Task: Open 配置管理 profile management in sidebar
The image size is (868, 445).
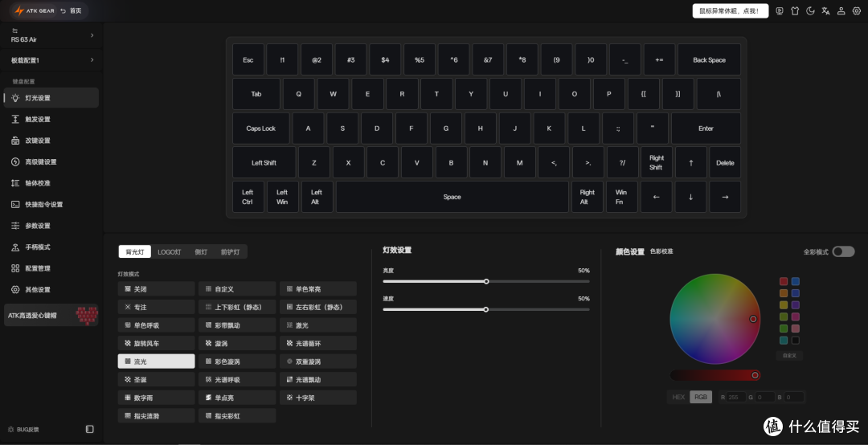Action: 51,268
